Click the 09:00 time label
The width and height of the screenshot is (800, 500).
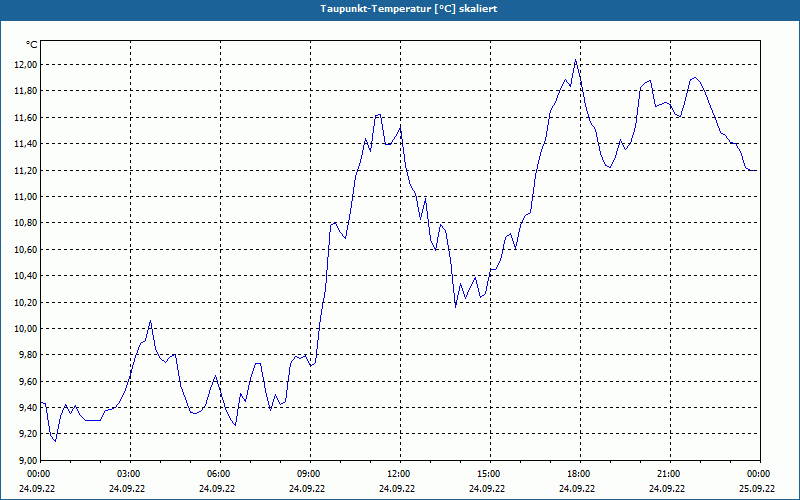tap(311, 474)
